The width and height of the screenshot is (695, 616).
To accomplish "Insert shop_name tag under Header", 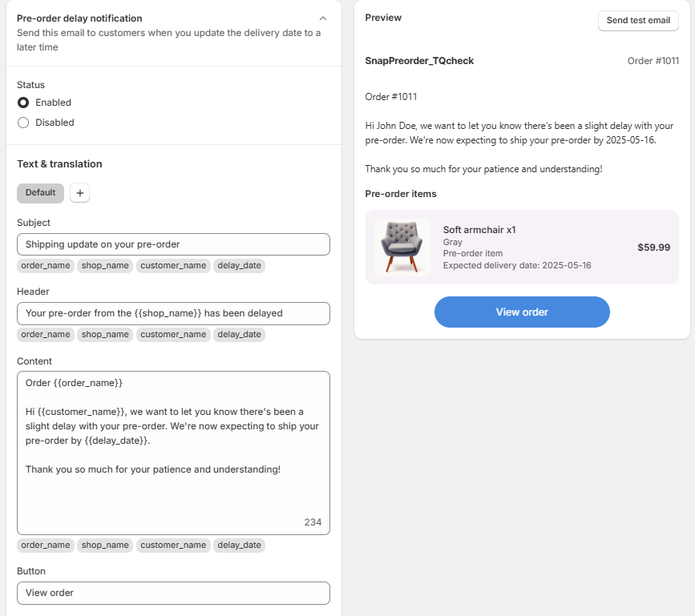I will click(x=105, y=335).
